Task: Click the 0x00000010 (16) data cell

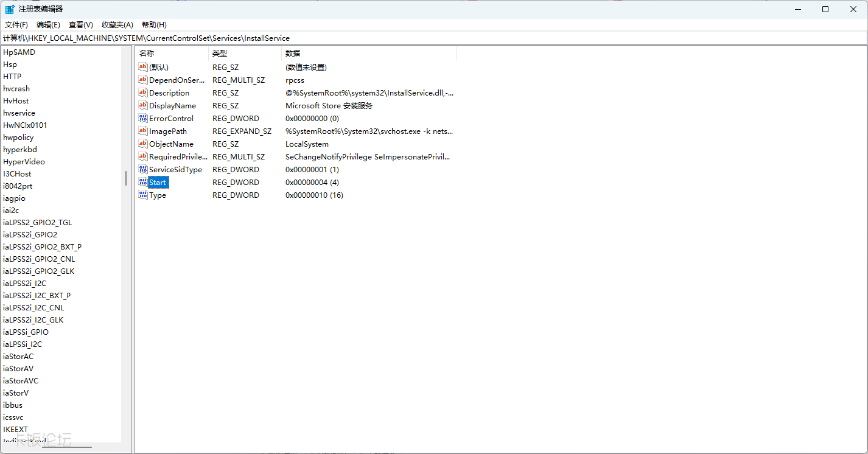Action: [x=314, y=195]
